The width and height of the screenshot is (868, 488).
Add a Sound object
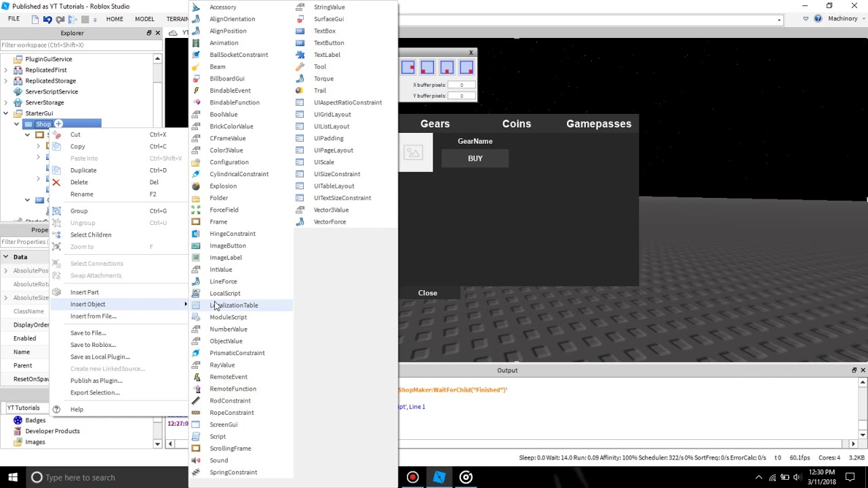coord(241,460)
